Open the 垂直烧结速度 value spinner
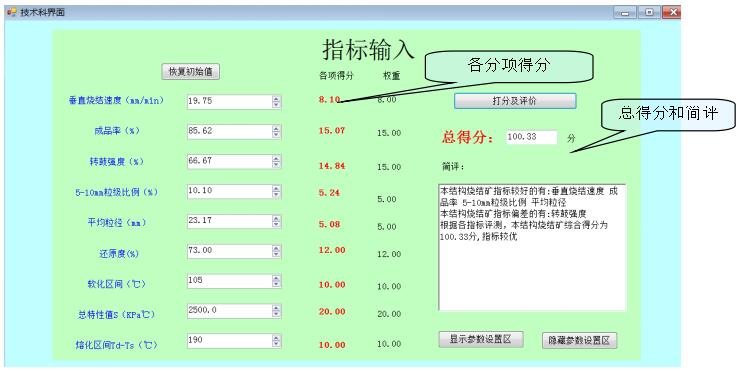 click(277, 101)
